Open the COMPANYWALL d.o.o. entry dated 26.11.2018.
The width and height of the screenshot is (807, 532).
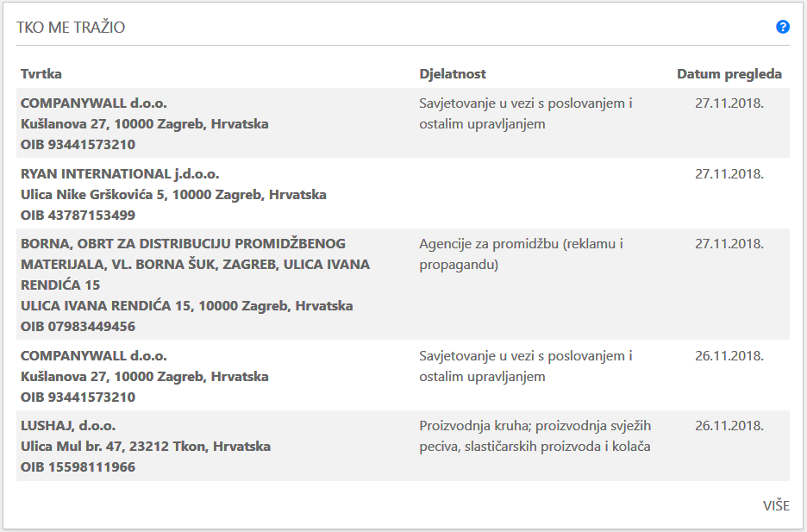click(94, 356)
